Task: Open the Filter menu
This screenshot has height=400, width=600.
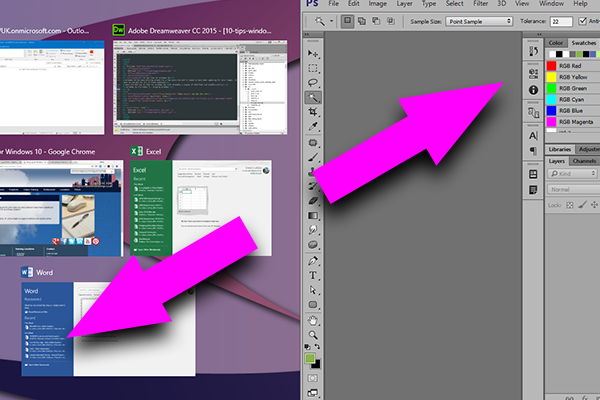Action: click(x=480, y=3)
